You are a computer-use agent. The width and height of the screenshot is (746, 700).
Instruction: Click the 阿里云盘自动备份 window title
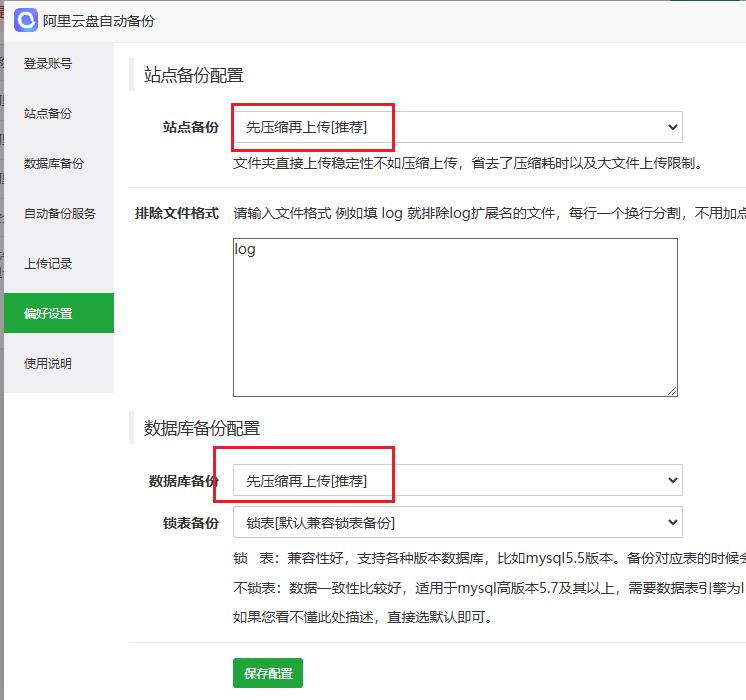click(99, 21)
